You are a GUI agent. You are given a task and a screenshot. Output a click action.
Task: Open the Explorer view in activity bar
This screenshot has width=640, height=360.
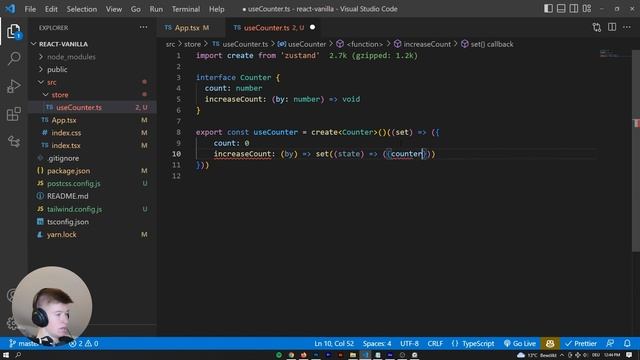pos(13,31)
